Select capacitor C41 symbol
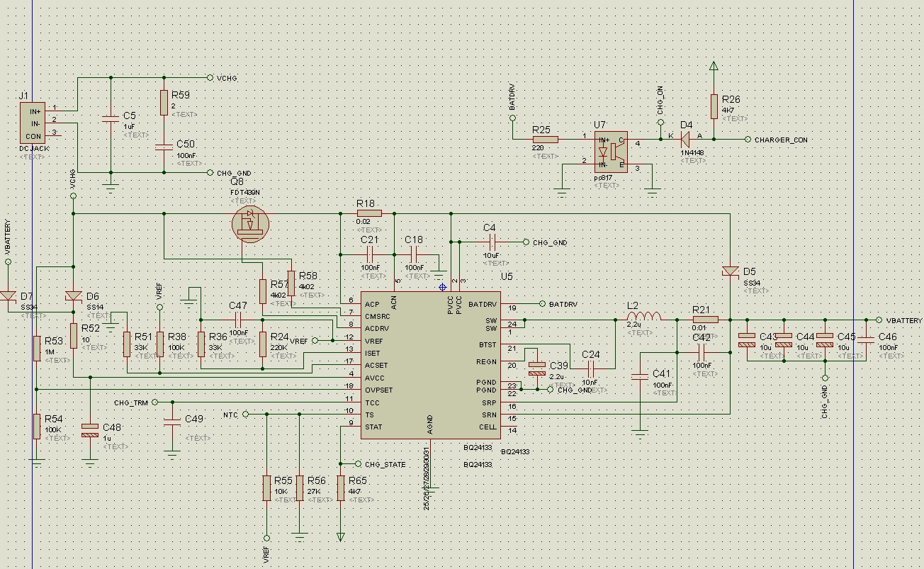This screenshot has height=569, width=924. point(640,377)
